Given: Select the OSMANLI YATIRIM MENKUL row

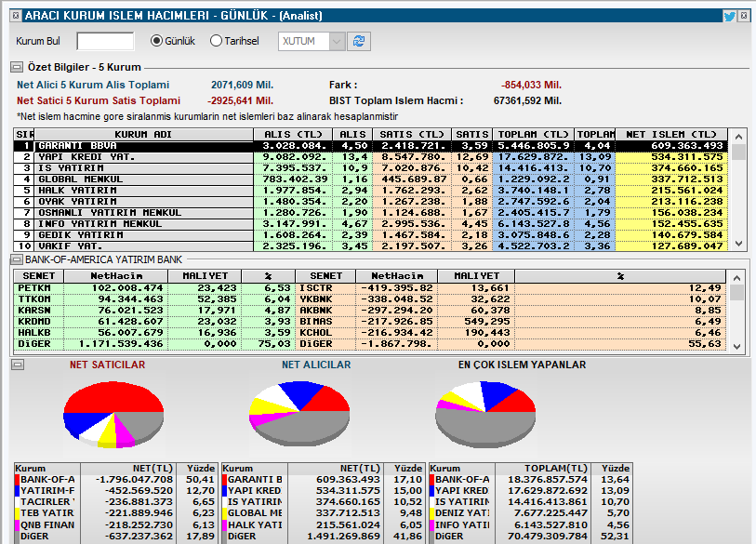Looking at the screenshot, I should point(370,213).
